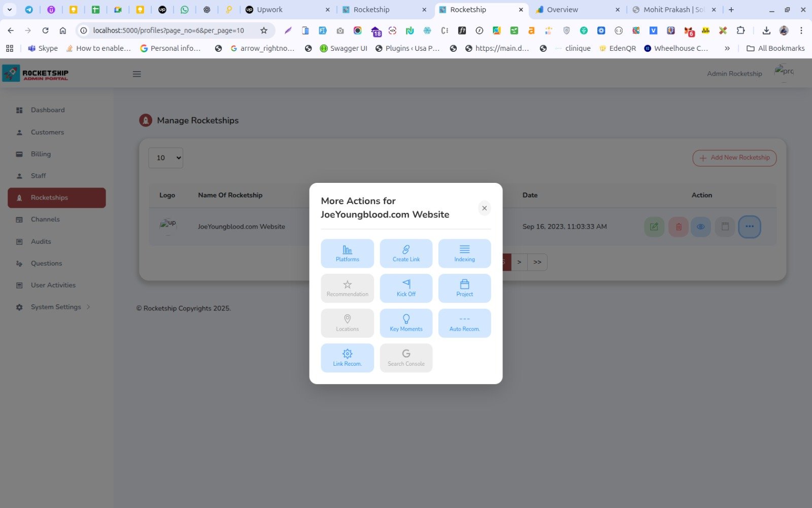Open Link Recom. gear tile
The width and height of the screenshot is (812, 508).
tap(347, 358)
